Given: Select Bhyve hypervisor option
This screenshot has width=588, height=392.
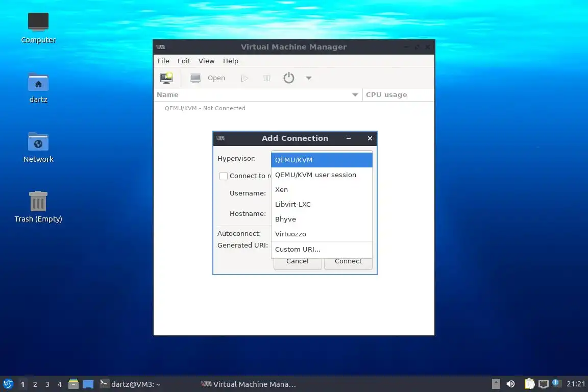Looking at the screenshot, I should pos(322,219).
